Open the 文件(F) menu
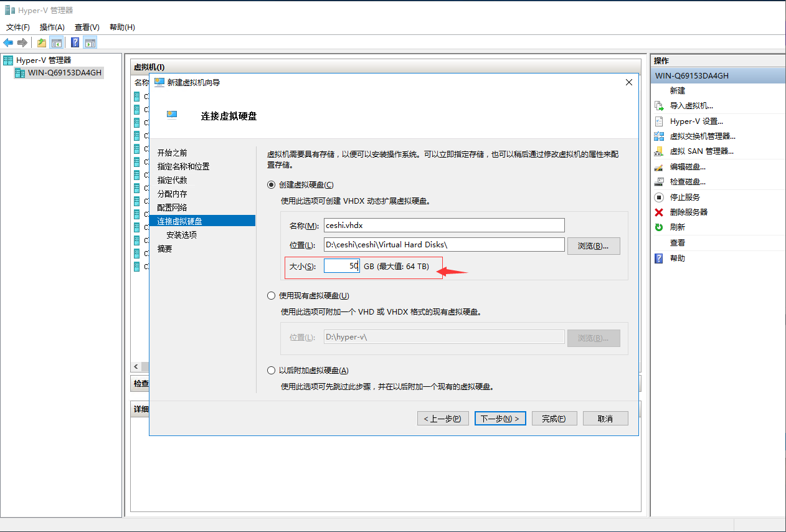The width and height of the screenshot is (786, 532). [18, 27]
